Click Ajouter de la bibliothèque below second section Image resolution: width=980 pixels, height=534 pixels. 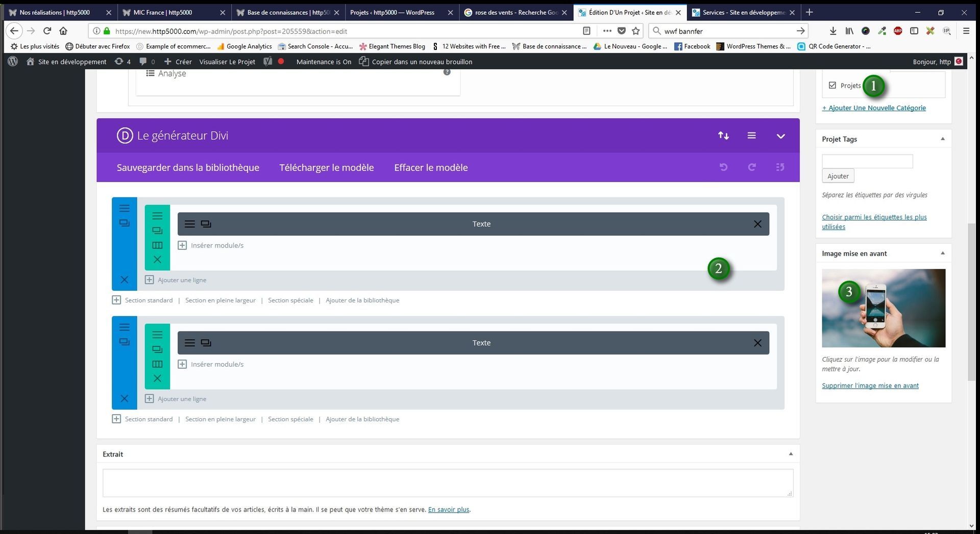(x=362, y=419)
